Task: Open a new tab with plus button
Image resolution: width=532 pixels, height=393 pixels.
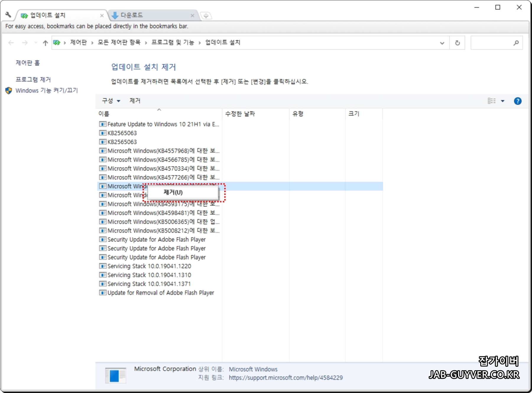Action: pos(206,16)
